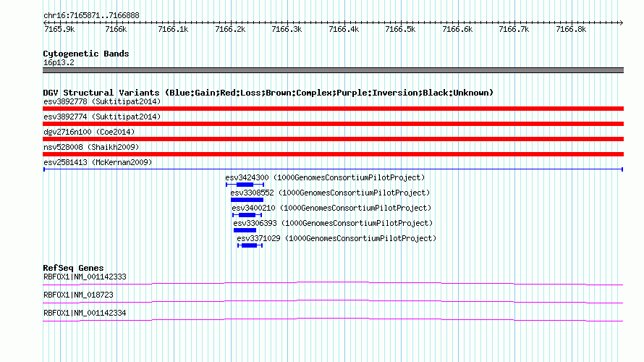
Task: Click the 7166.2k ruler tick label
Action: (x=230, y=29)
